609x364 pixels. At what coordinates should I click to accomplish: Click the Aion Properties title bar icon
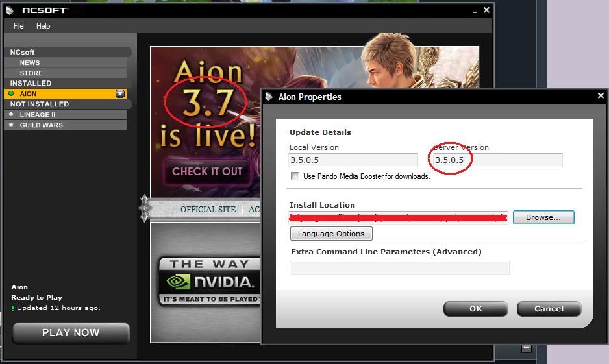point(269,96)
